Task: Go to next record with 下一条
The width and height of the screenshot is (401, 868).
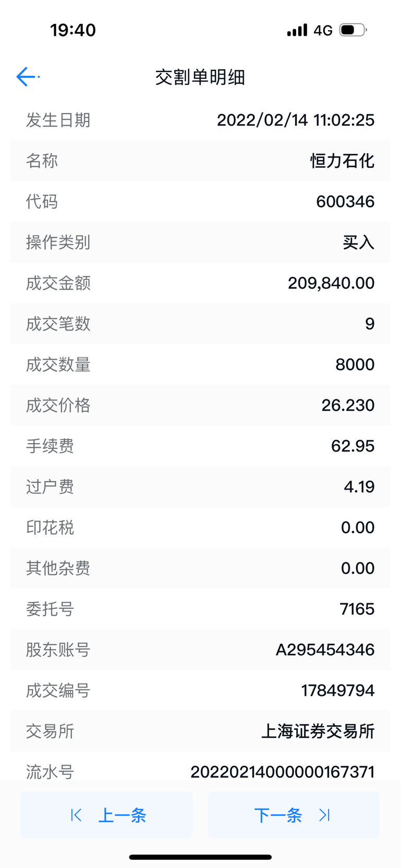Action: [x=294, y=815]
